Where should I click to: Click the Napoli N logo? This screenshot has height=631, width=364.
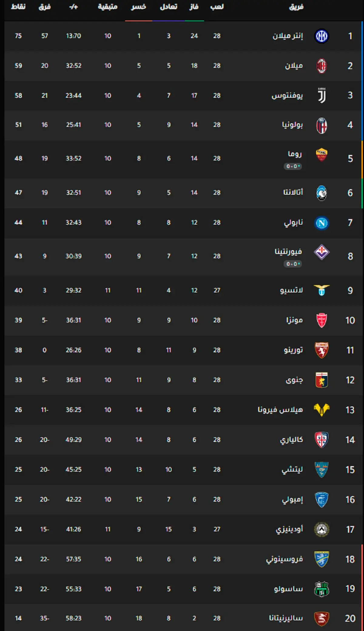click(x=322, y=223)
